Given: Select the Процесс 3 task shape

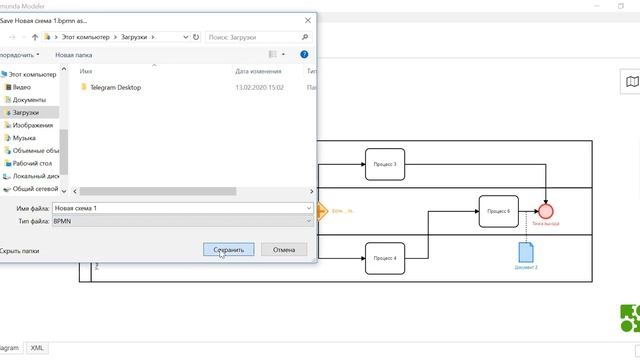Looking at the screenshot, I should pos(385,164).
